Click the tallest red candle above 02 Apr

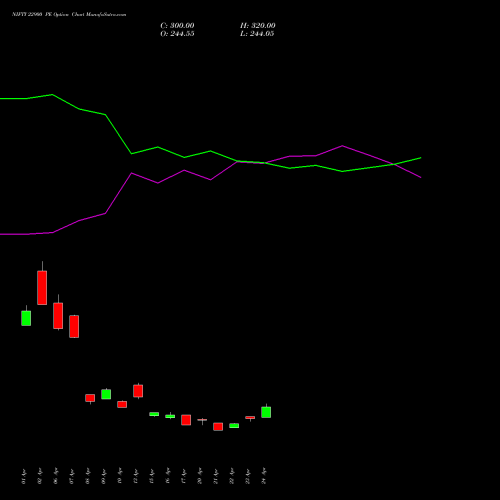[42, 287]
